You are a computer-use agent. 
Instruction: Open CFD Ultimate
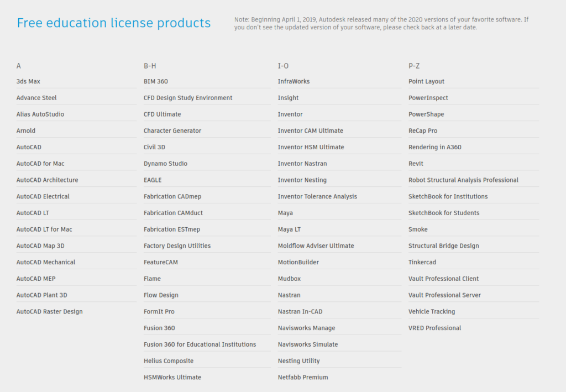(x=163, y=114)
